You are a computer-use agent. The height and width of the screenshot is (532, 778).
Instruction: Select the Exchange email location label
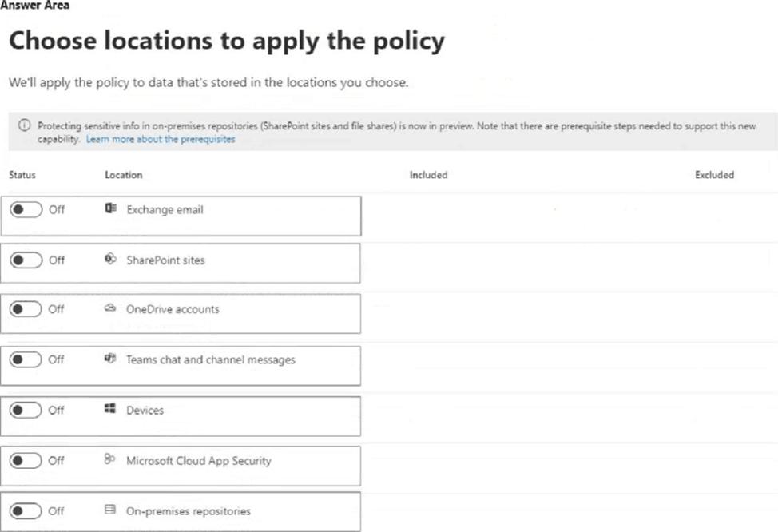165,209
